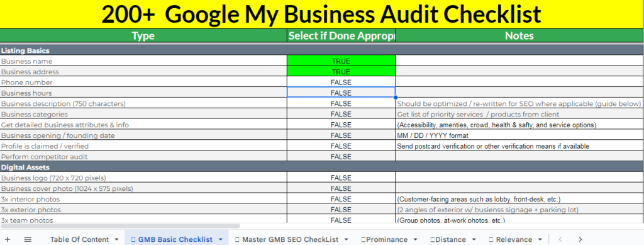Image resolution: width=644 pixels, height=245 pixels.
Task: Select the Listing Basics section row
Action: tap(321, 50)
